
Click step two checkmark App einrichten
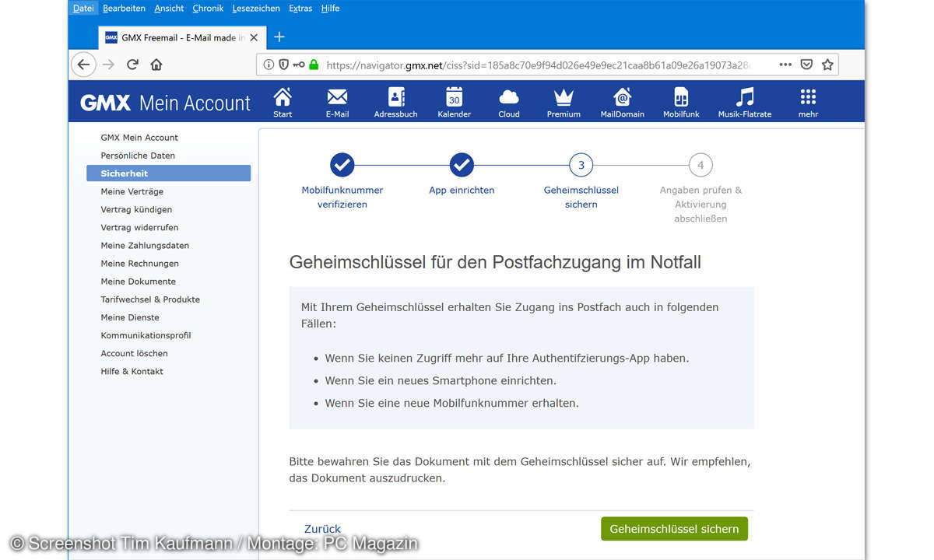(462, 165)
